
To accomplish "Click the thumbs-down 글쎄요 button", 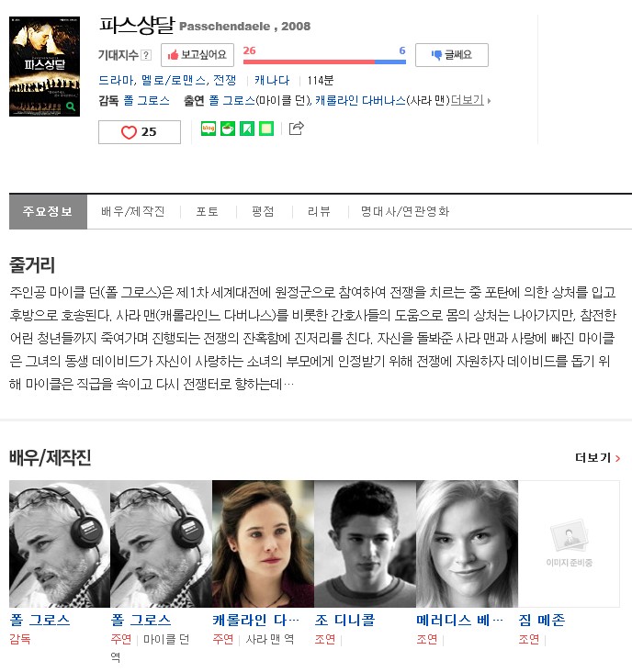I will (x=451, y=55).
